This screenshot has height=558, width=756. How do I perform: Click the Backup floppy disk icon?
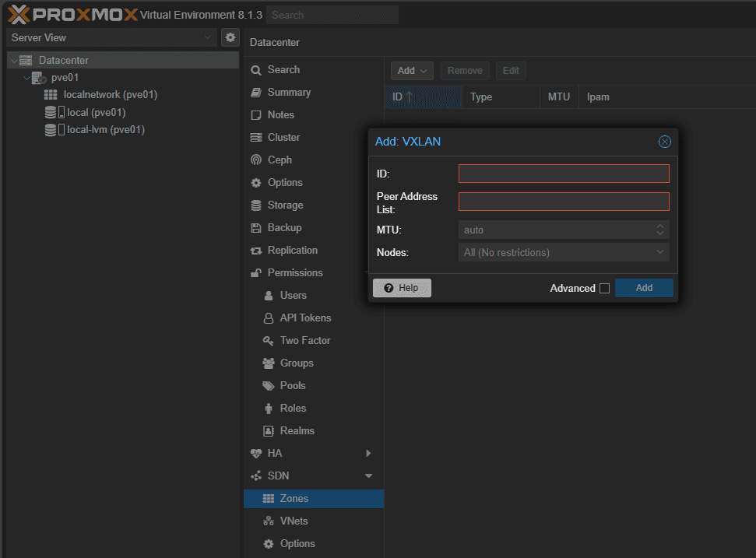point(256,228)
